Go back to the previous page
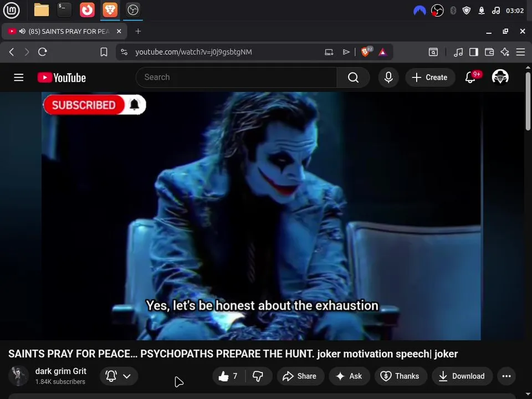The width and height of the screenshot is (532, 399). point(12,52)
